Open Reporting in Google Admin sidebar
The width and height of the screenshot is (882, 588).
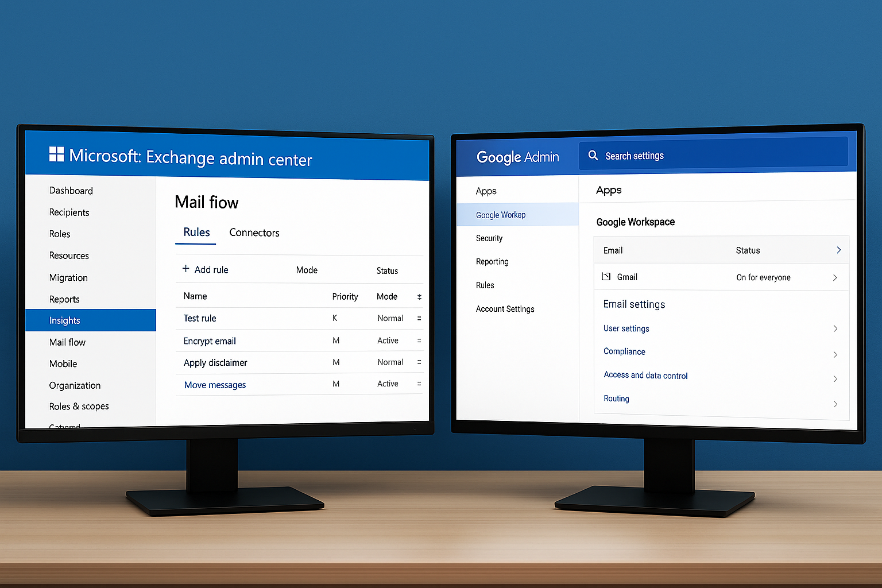[x=492, y=262]
